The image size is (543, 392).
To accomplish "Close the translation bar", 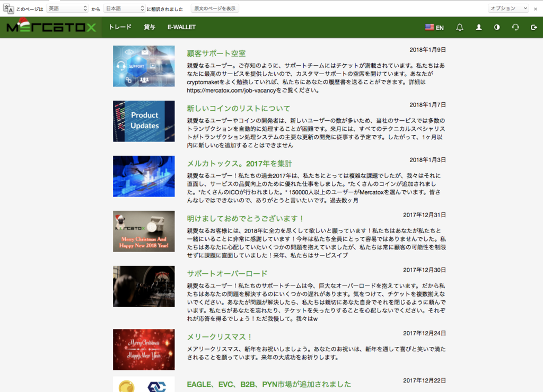I will 536,9.
